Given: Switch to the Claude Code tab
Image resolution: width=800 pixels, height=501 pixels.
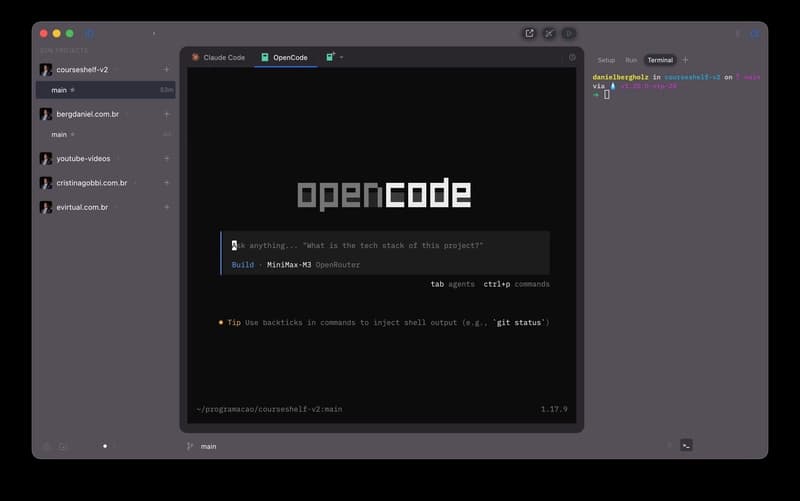Looking at the screenshot, I should coord(218,57).
